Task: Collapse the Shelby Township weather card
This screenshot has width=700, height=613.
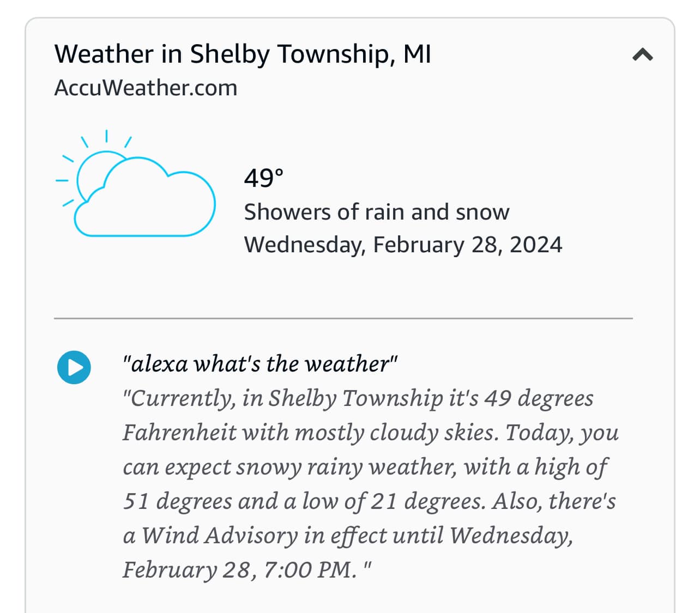Action: click(642, 54)
